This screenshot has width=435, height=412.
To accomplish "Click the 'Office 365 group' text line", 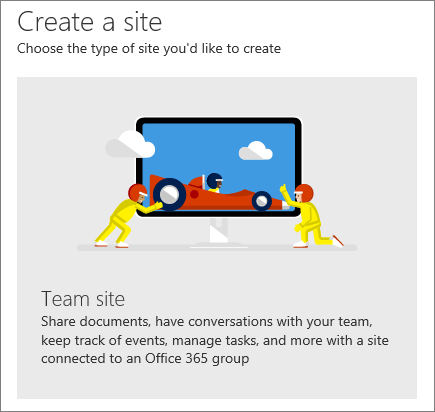I will [145, 359].
